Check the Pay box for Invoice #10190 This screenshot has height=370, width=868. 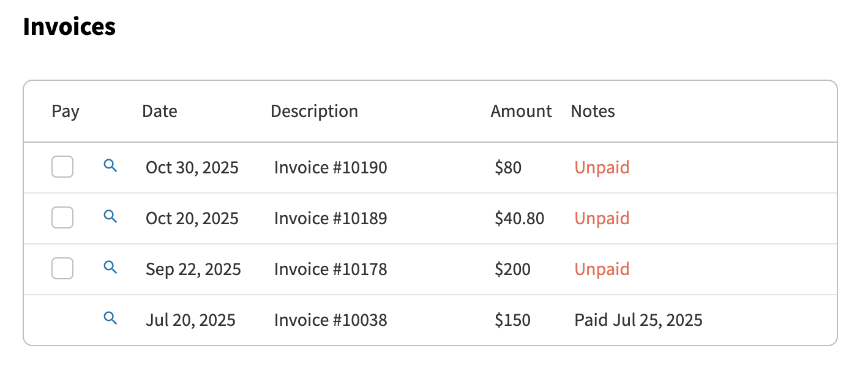pyautogui.click(x=62, y=167)
